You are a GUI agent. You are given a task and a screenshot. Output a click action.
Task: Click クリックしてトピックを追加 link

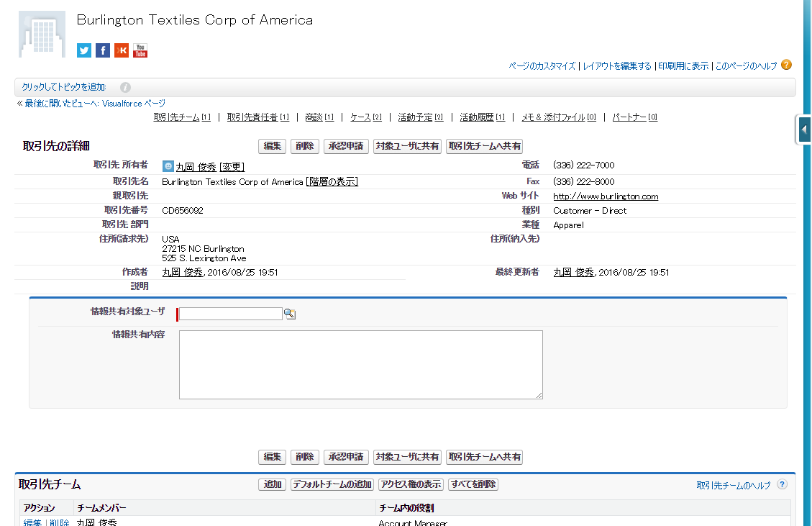pos(64,87)
